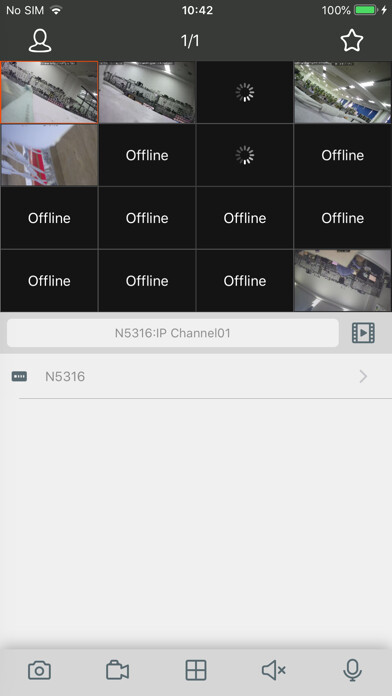Open the user account profile icon
This screenshot has height=696, width=392.
(40, 41)
